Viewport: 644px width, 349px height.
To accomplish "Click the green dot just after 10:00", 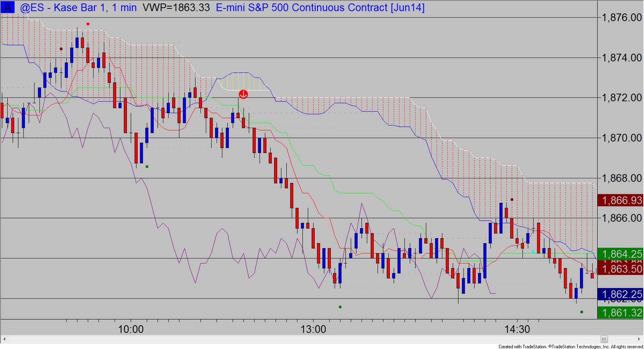I will click(147, 167).
